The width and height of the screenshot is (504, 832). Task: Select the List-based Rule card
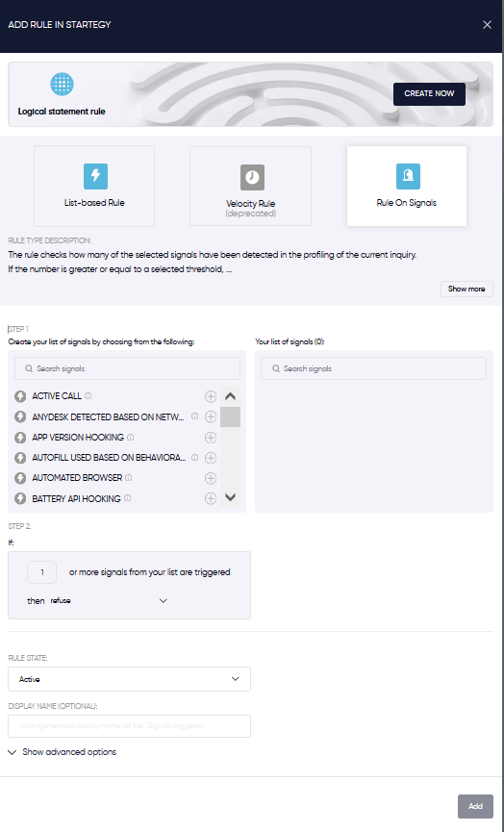(94, 187)
